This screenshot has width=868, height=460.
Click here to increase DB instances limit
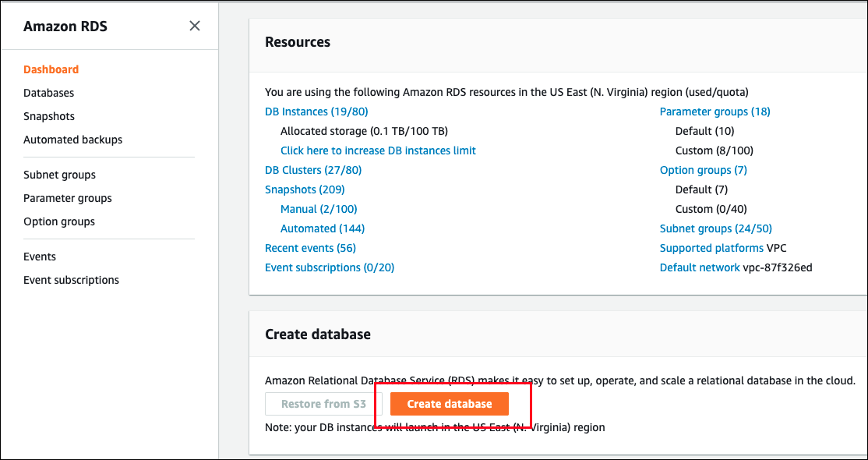[x=378, y=150]
